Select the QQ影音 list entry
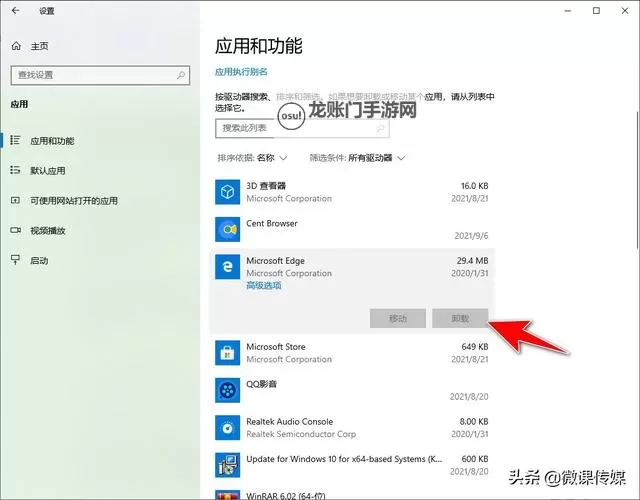This screenshot has width=640, height=500. click(x=352, y=390)
